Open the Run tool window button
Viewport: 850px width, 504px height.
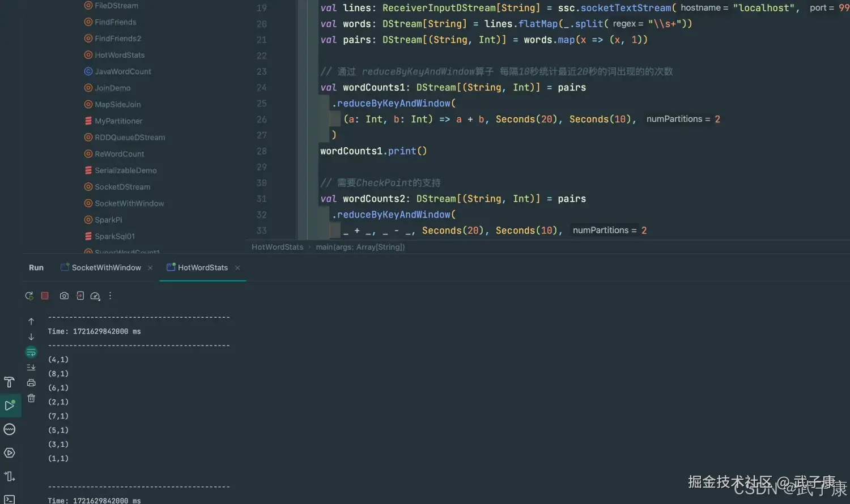(10, 405)
